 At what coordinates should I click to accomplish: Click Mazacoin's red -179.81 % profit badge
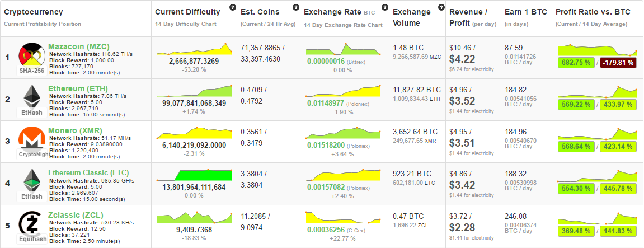coord(619,63)
